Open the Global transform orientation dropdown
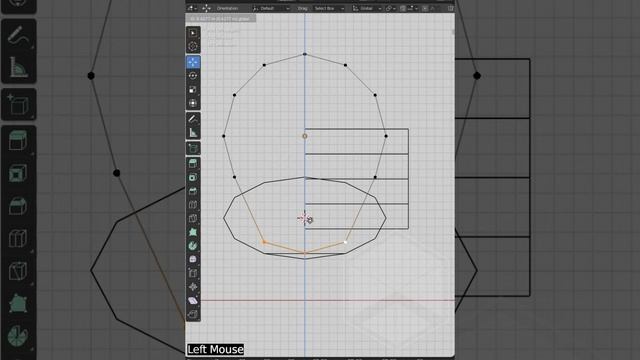640x360 pixels. (x=367, y=8)
